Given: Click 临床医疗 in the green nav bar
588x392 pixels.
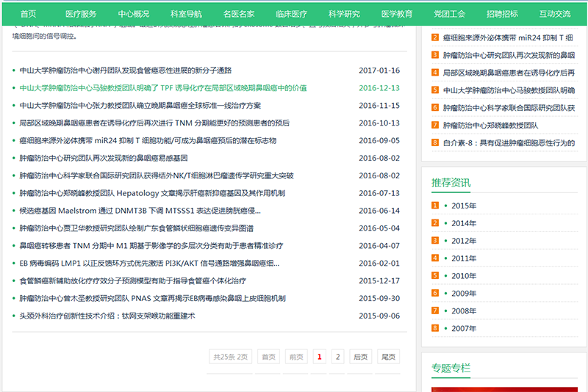Looking at the screenshot, I should coord(291,14).
